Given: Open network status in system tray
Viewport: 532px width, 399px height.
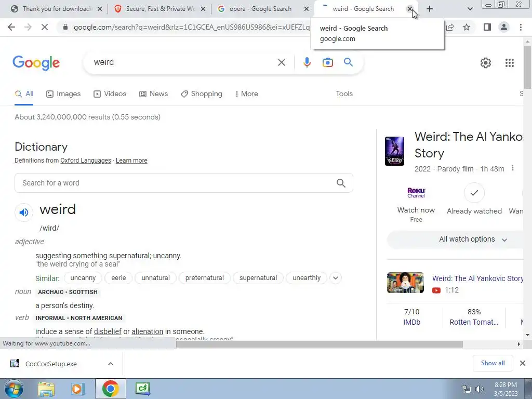Looking at the screenshot, I should [467, 389].
